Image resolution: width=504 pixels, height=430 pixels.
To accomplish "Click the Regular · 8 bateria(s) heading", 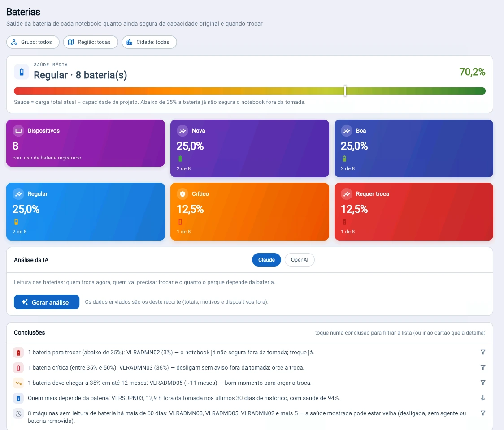I will (x=80, y=75).
